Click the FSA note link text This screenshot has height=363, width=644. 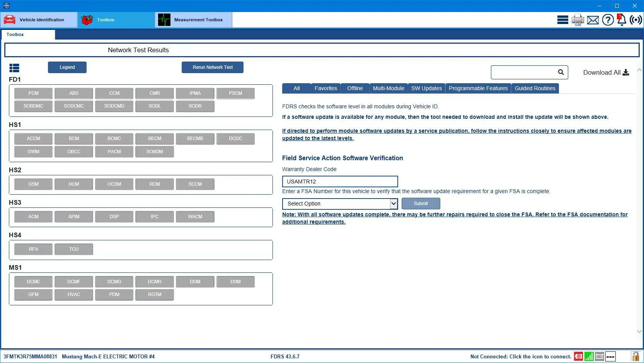[x=455, y=218]
